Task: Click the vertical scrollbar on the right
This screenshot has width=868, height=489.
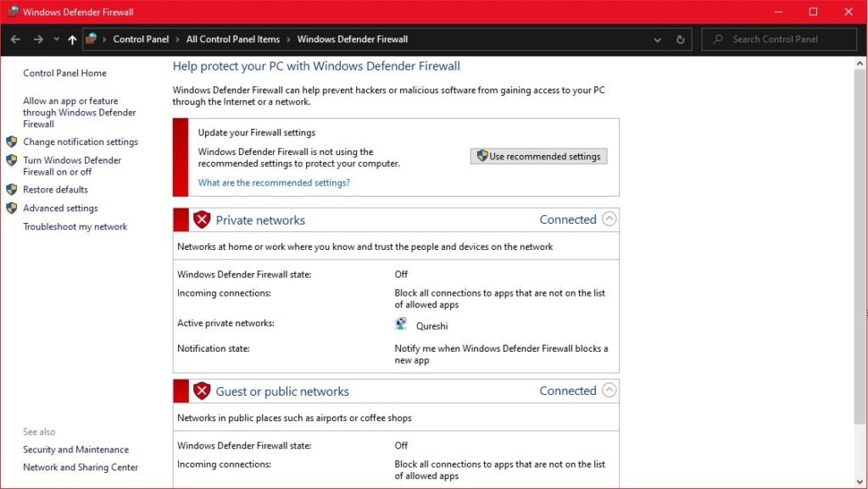Action: (x=861, y=254)
